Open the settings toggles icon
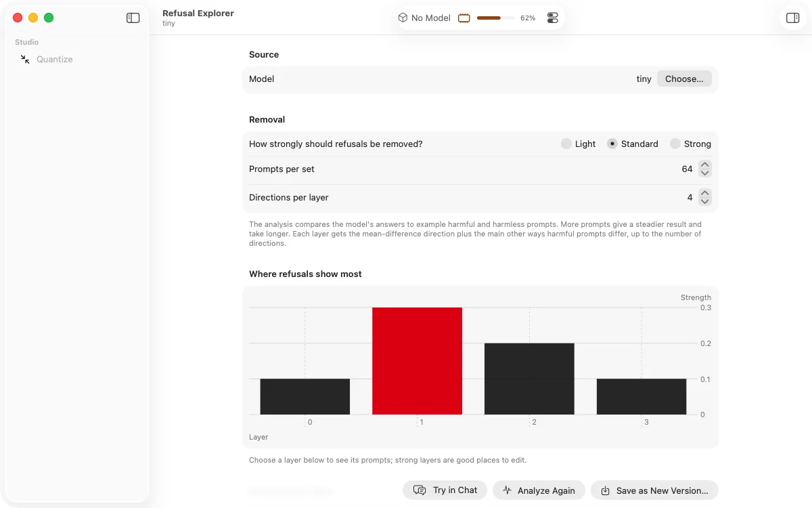Image resolution: width=812 pixels, height=508 pixels. tap(553, 18)
